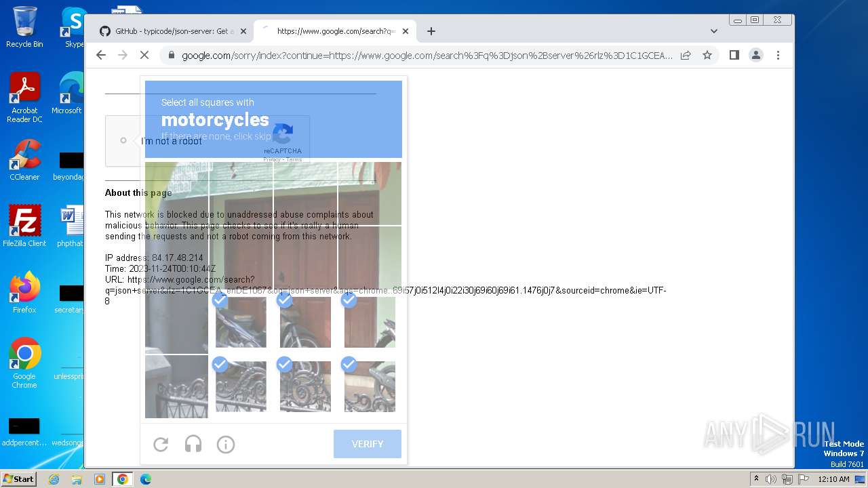This screenshot has height=488, width=868.
Task: View site info padlock icon
Action: (x=171, y=55)
